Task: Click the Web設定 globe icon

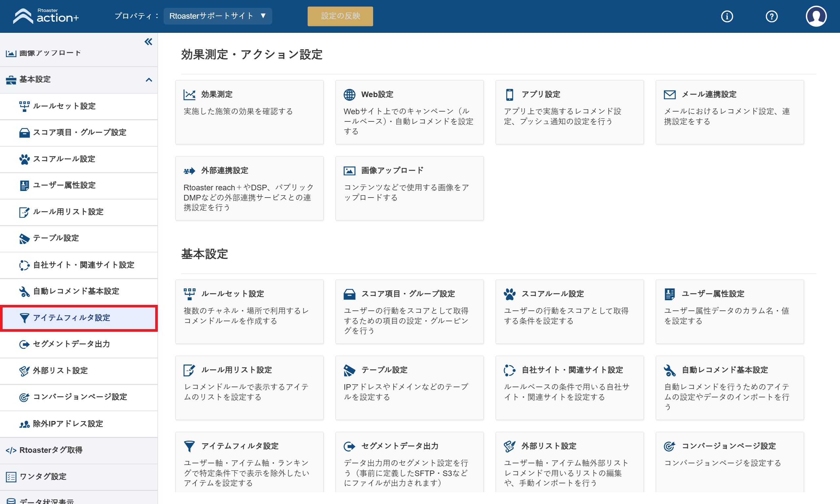Action: [x=349, y=95]
